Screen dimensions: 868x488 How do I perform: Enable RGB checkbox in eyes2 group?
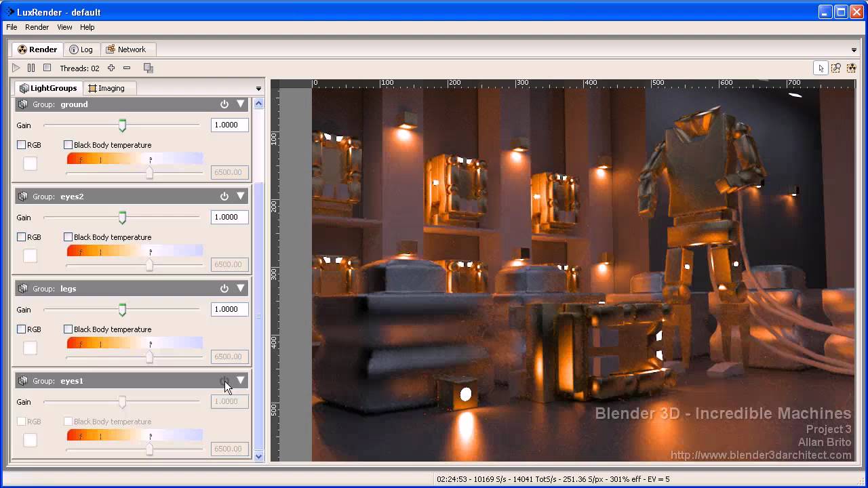22,237
